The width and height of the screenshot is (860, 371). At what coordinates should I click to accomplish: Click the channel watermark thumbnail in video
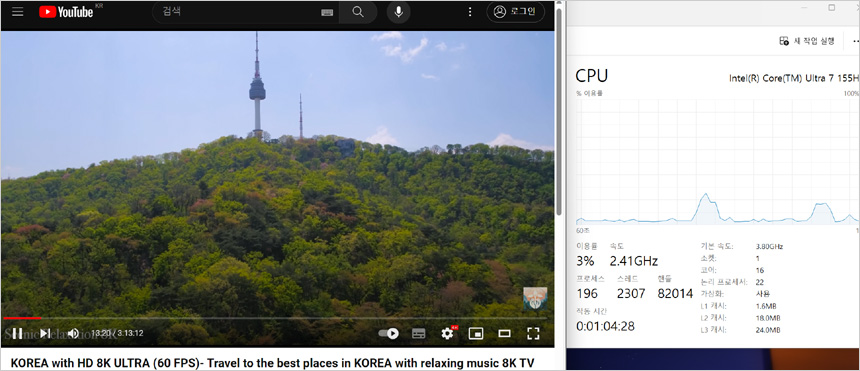pyautogui.click(x=535, y=299)
